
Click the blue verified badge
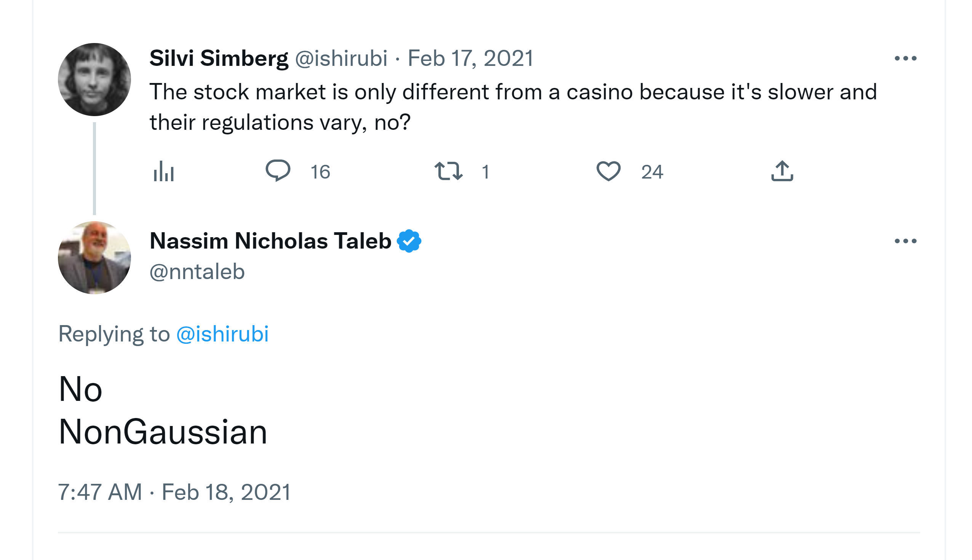tap(409, 241)
